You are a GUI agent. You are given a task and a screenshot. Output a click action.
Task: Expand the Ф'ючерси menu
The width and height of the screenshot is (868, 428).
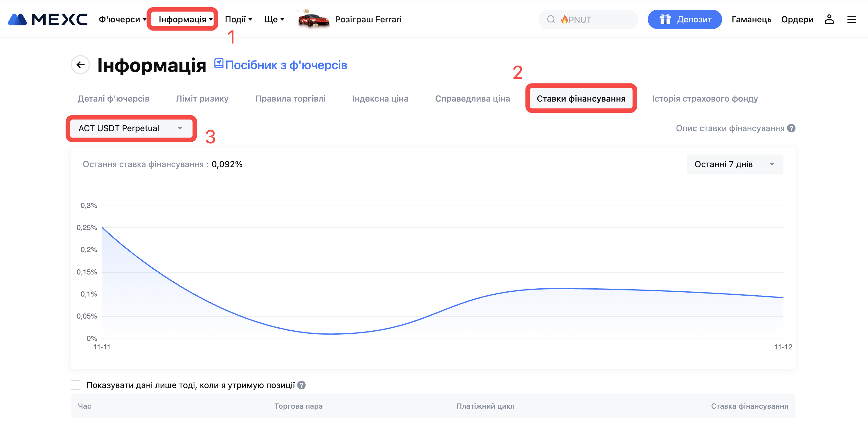[122, 20]
